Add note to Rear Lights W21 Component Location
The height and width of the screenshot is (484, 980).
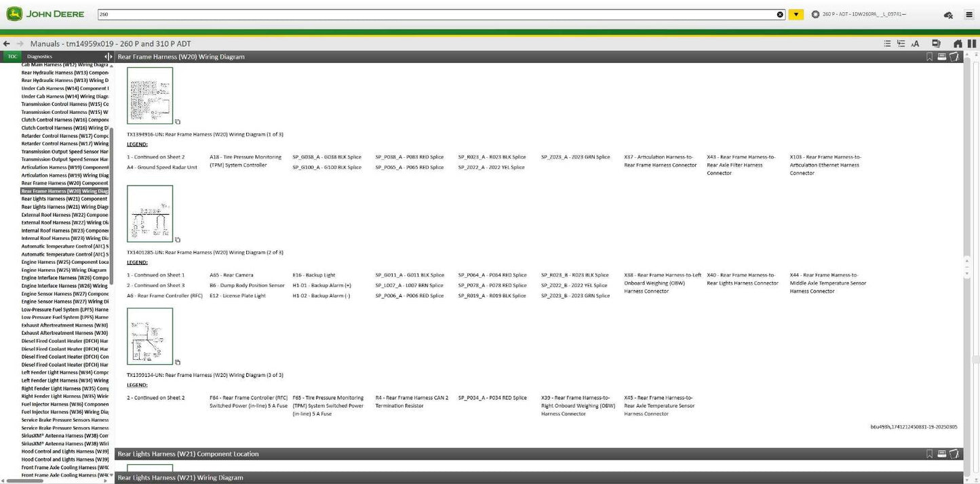point(954,453)
